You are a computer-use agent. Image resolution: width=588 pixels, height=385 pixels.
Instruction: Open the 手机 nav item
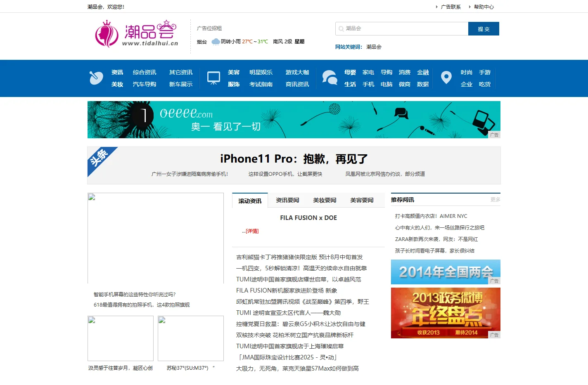368,84
